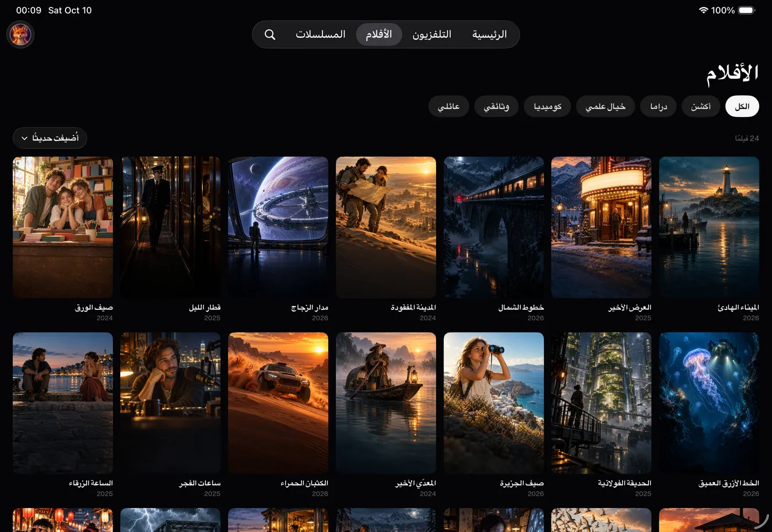This screenshot has height=532, width=772.
Task: Open the الكثبان الحمراء movie poster
Action: (x=278, y=403)
